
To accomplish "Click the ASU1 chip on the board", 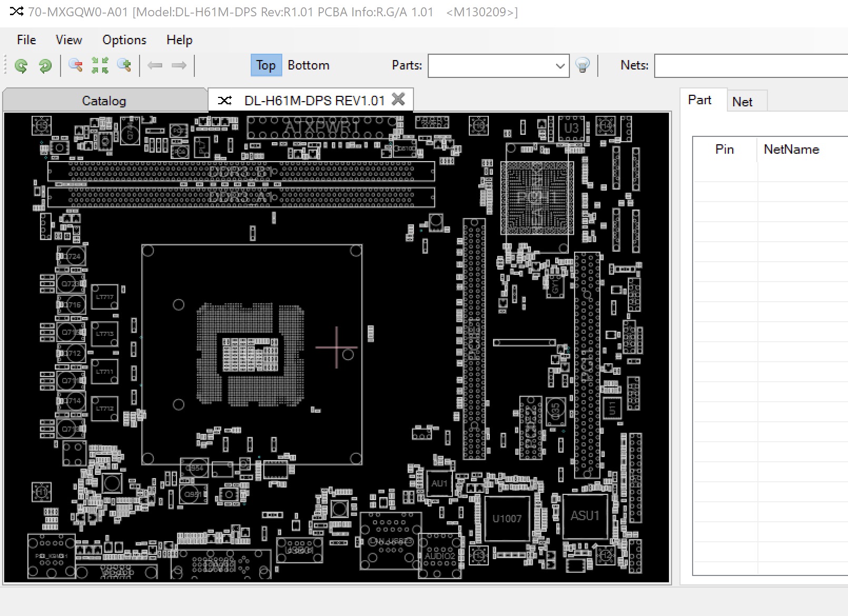I will pos(585,516).
